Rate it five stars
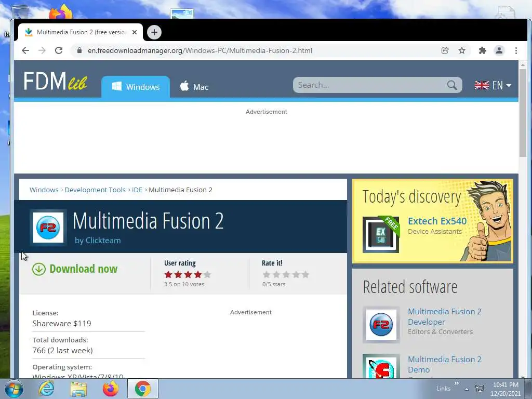 coord(305,274)
